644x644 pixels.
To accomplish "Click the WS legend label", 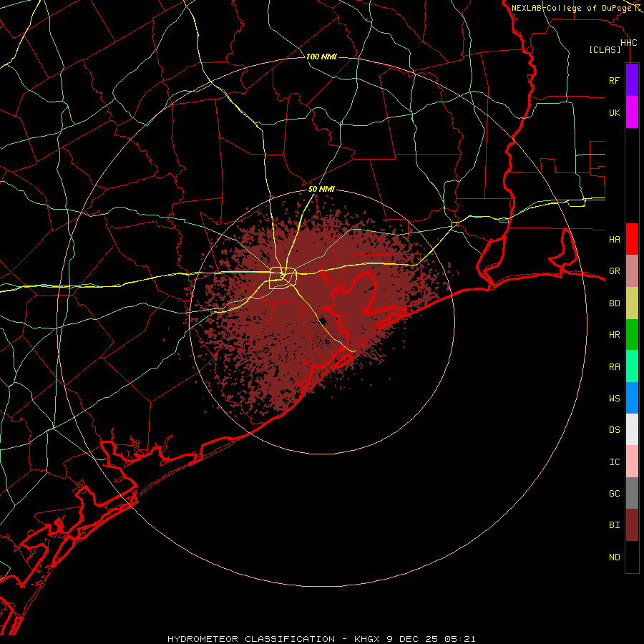I will [614, 398].
